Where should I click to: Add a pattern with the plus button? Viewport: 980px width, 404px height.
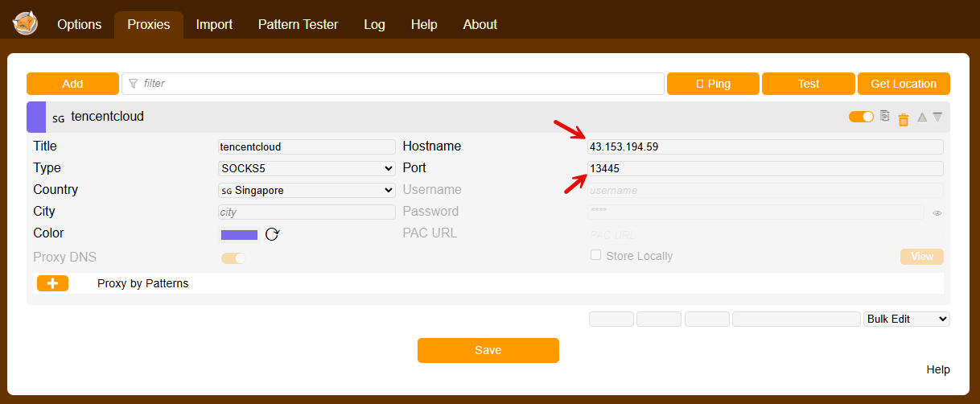pyautogui.click(x=53, y=283)
